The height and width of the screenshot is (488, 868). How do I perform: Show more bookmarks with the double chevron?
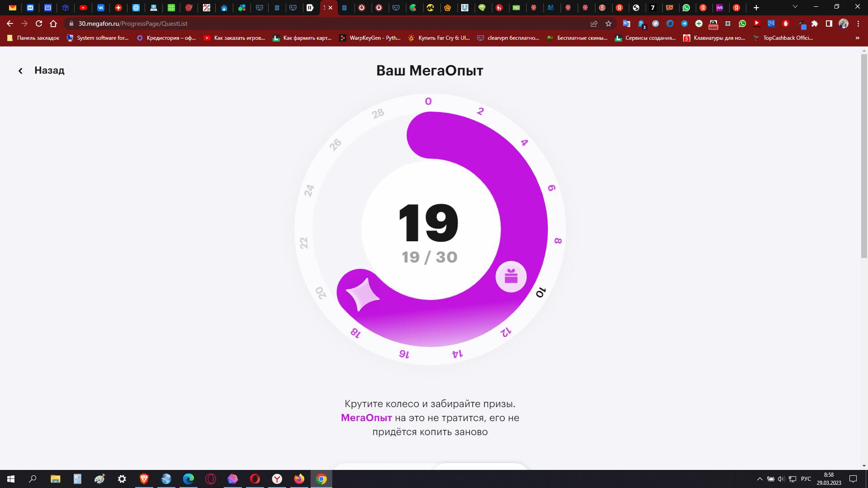[x=858, y=38]
